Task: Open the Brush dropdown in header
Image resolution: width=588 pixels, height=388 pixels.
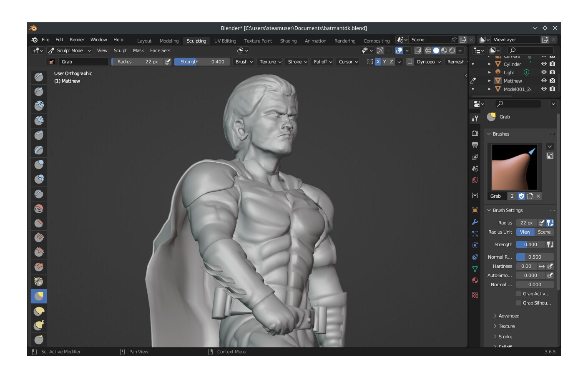Action: pos(244,62)
